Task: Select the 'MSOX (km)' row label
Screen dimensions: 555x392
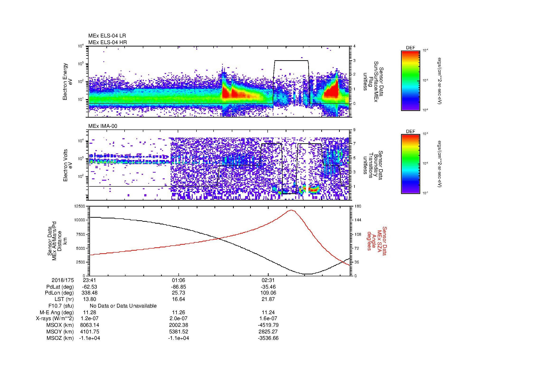Action: click(x=60, y=325)
